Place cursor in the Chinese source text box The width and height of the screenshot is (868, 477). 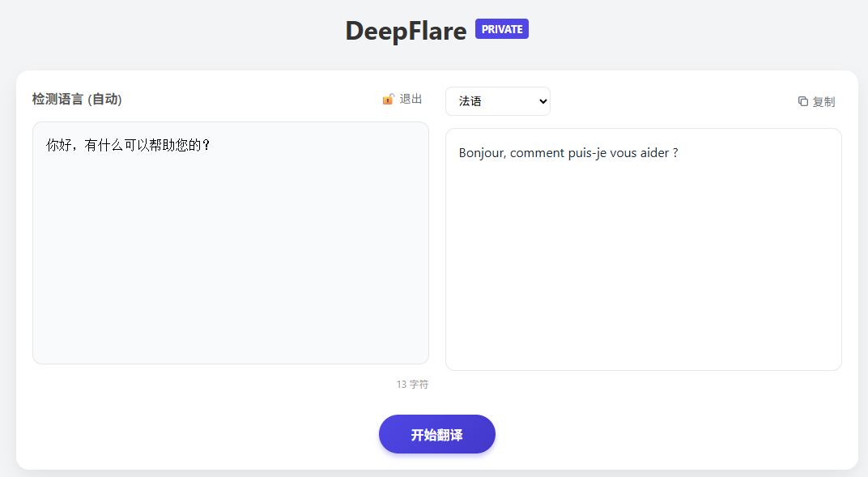[230, 243]
